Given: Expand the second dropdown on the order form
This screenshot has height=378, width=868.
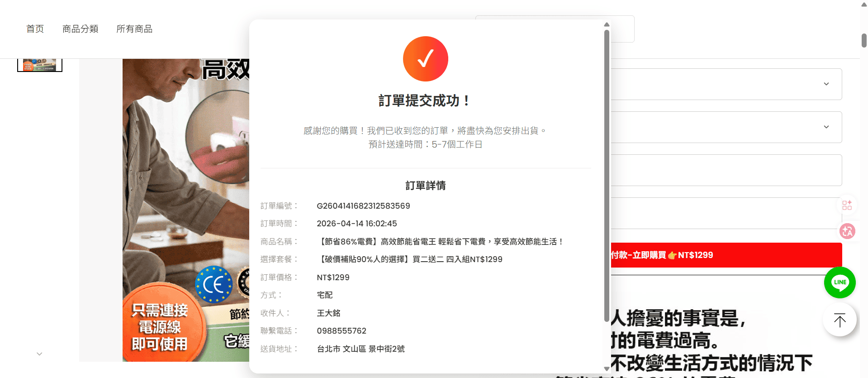Looking at the screenshot, I should coord(826,127).
